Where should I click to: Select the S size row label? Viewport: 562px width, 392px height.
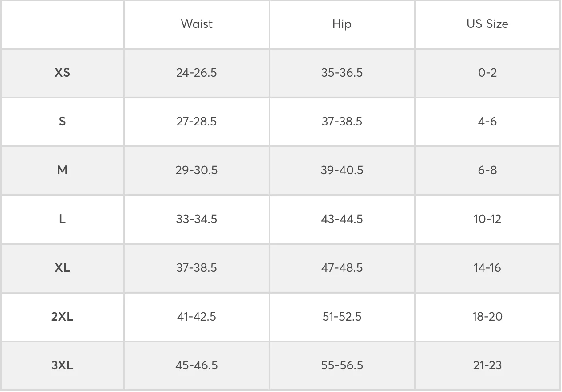point(63,122)
